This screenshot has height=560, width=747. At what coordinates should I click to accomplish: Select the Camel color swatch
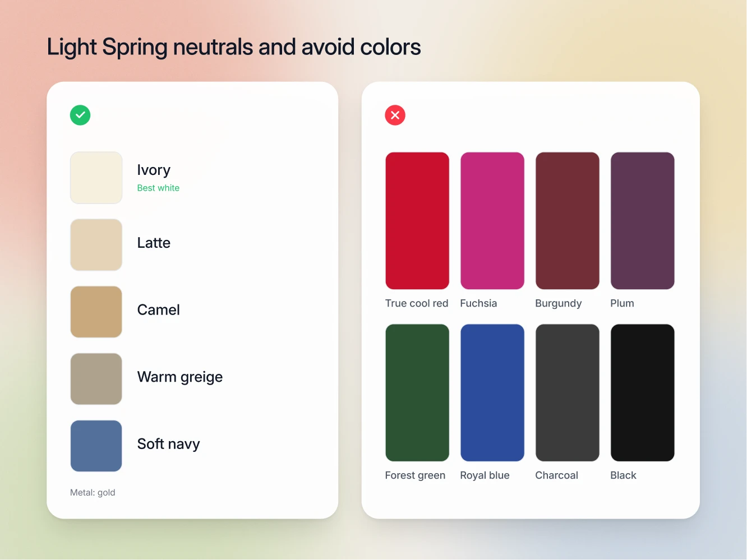pos(96,312)
